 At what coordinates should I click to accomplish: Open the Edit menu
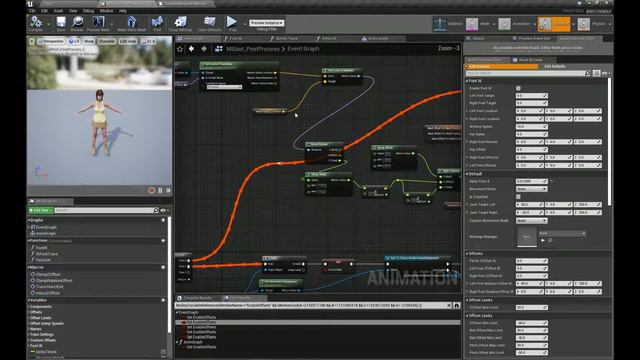[44, 11]
